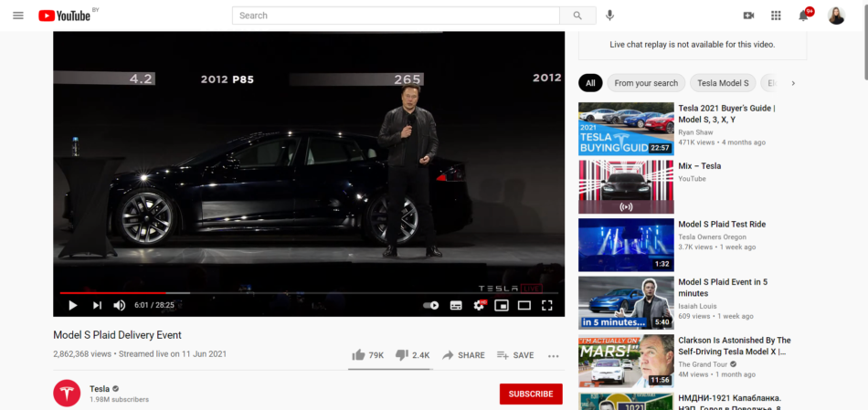Open the YouTube apps grid
Viewport: 868px width, 410px height.
pyautogui.click(x=776, y=16)
